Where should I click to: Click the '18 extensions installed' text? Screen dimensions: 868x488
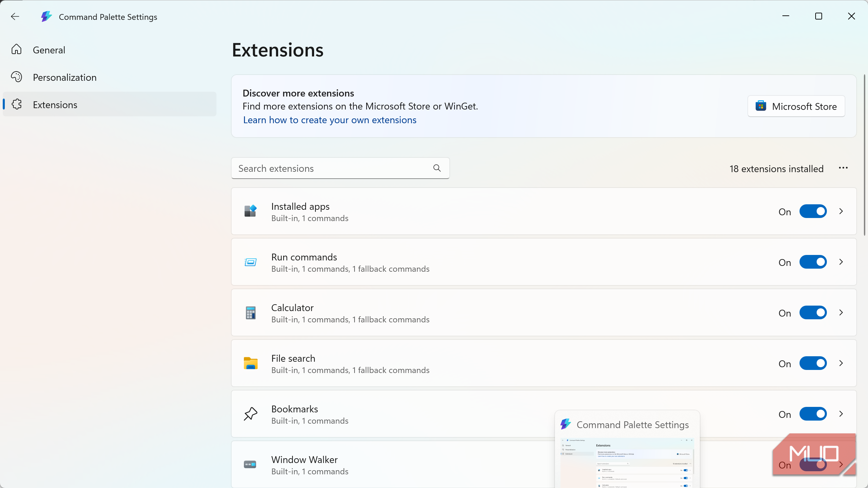coord(776,169)
